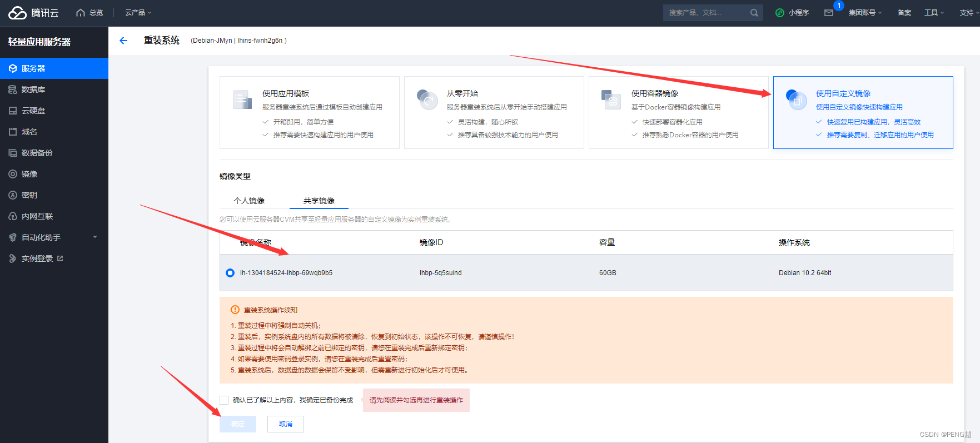
Task: Choose the 使用应用模板 option title
Action: (x=286, y=93)
